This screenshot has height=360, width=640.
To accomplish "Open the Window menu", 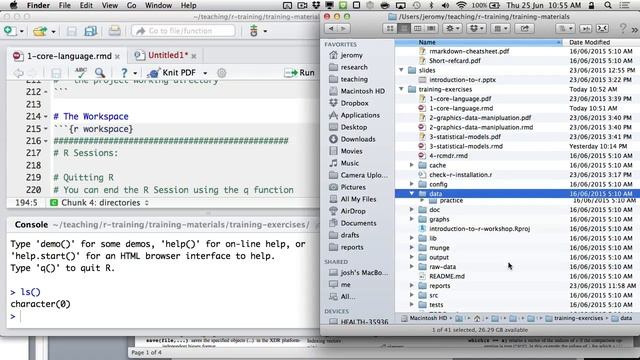I will (x=158, y=5).
